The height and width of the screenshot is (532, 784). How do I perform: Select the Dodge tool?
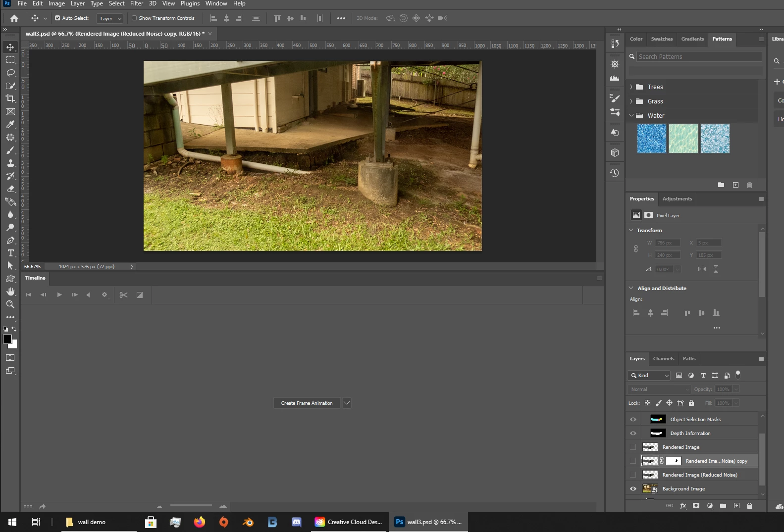coord(10,227)
